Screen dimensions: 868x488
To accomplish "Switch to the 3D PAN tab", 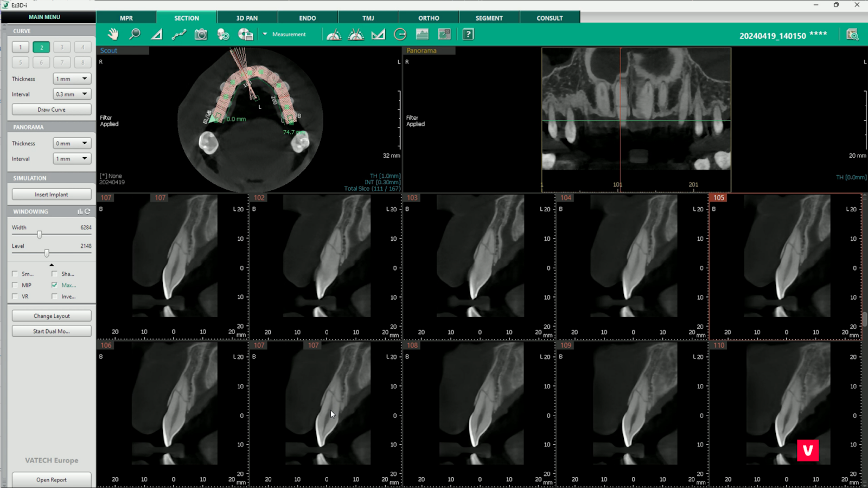I will (x=247, y=18).
